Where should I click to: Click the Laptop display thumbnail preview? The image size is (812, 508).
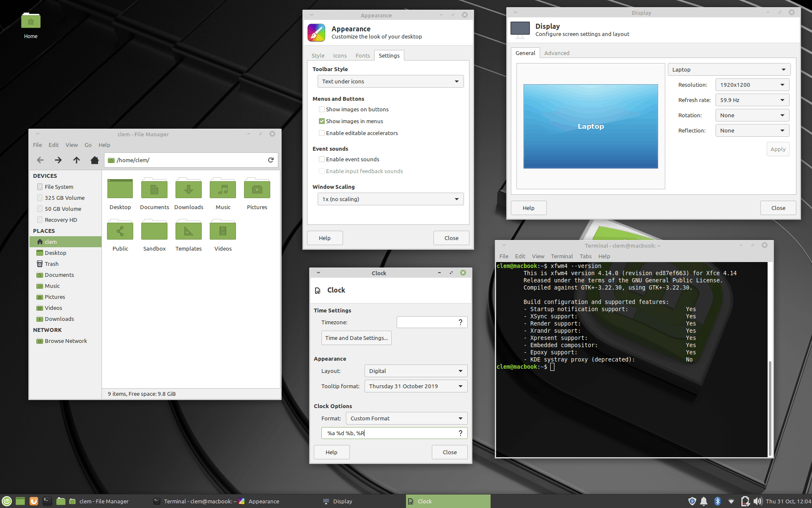click(x=590, y=126)
